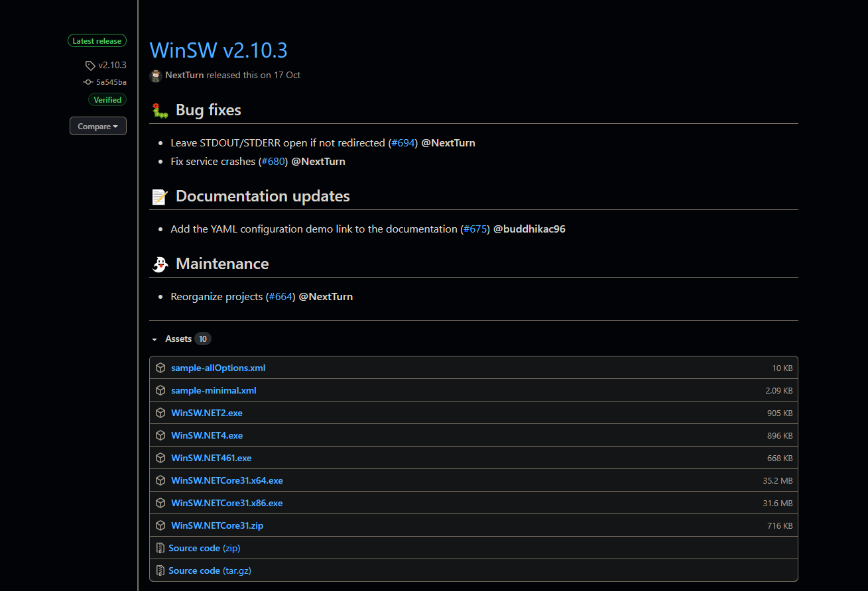Click the Verified badge
The height and width of the screenshot is (591, 868).
[107, 100]
